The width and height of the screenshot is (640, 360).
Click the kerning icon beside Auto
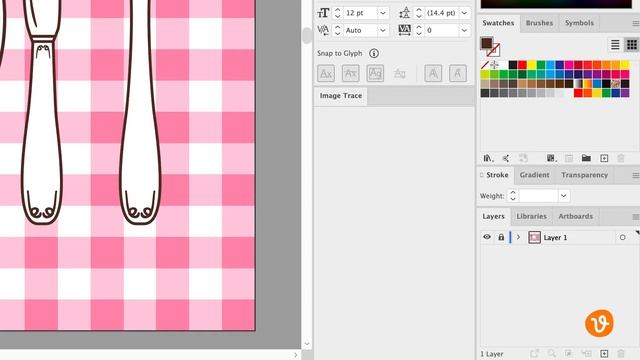coord(323,30)
